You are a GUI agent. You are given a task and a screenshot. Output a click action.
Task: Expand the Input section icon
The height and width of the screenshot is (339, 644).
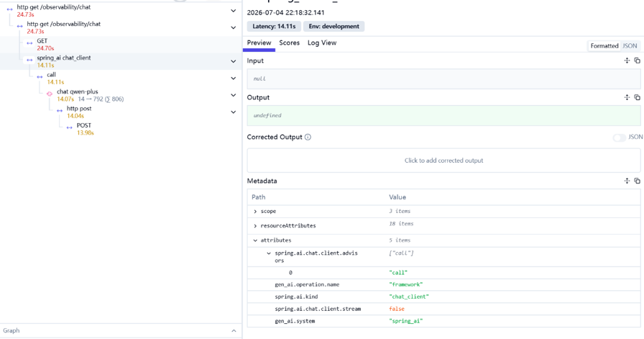[x=627, y=60]
